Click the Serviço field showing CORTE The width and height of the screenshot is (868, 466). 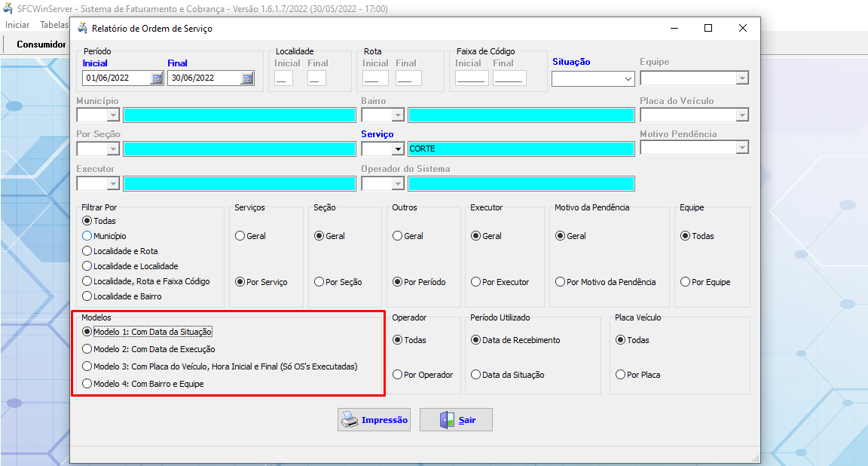(x=521, y=149)
